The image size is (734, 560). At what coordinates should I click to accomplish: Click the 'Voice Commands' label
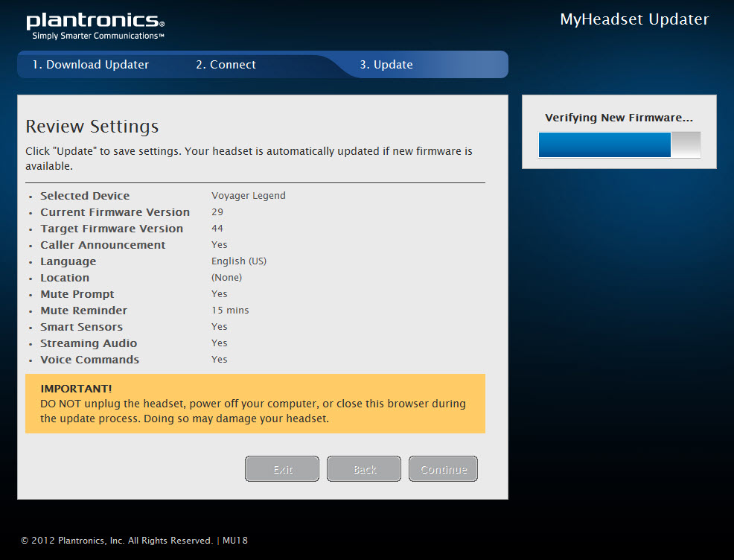90,360
